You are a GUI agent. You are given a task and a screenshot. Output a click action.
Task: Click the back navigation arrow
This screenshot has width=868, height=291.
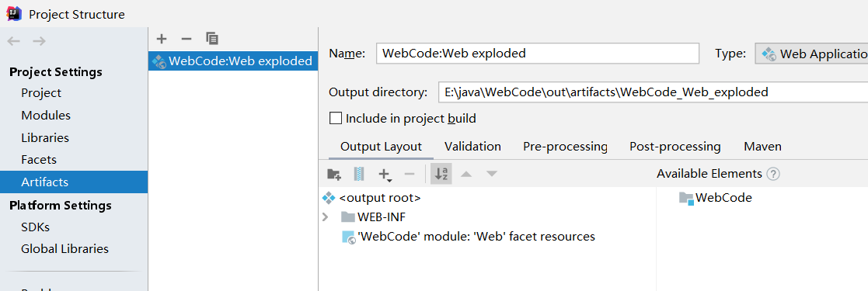click(14, 41)
